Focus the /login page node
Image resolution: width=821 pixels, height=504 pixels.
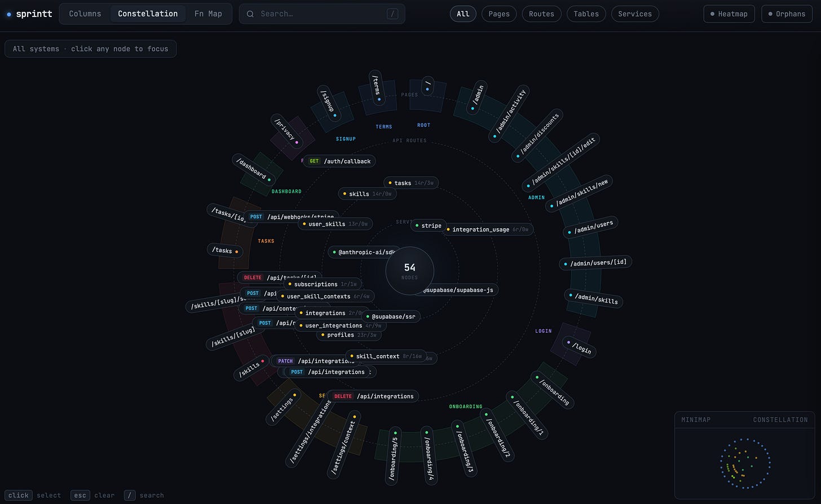click(x=580, y=347)
